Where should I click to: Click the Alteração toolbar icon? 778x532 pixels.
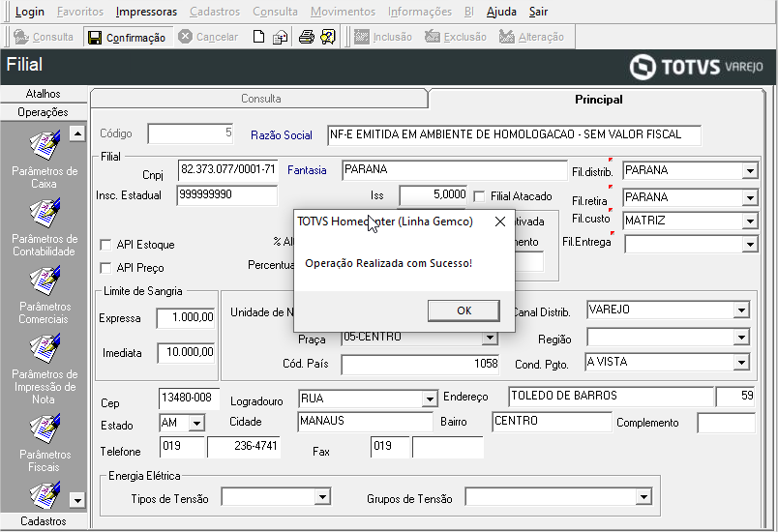tap(507, 37)
